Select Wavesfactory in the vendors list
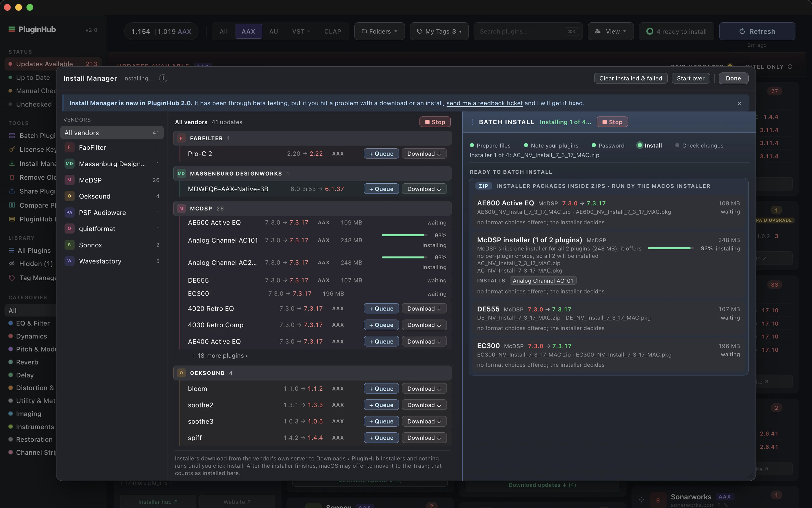The height and width of the screenshot is (508, 812). pyautogui.click(x=112, y=261)
